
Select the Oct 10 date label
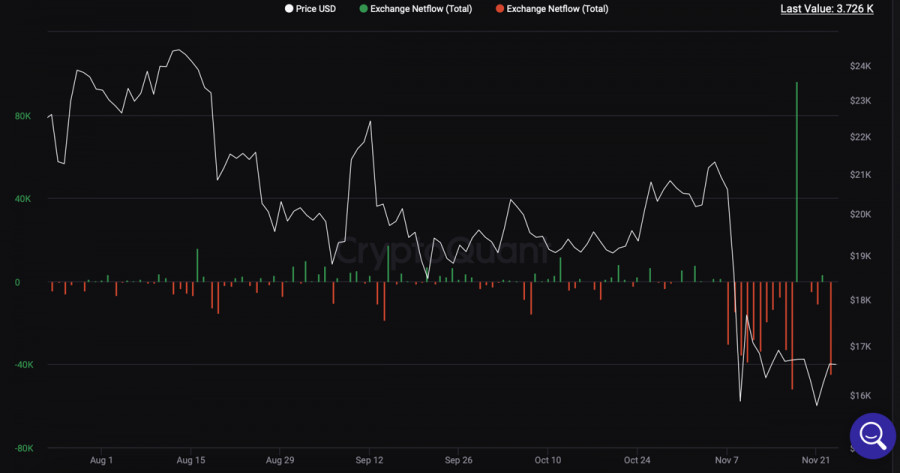pyautogui.click(x=548, y=460)
